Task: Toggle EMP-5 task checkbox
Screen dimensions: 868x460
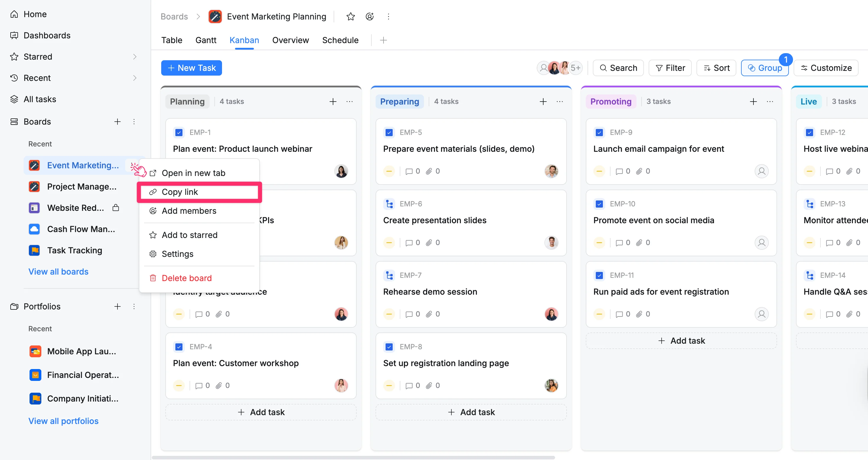Action: (x=389, y=133)
